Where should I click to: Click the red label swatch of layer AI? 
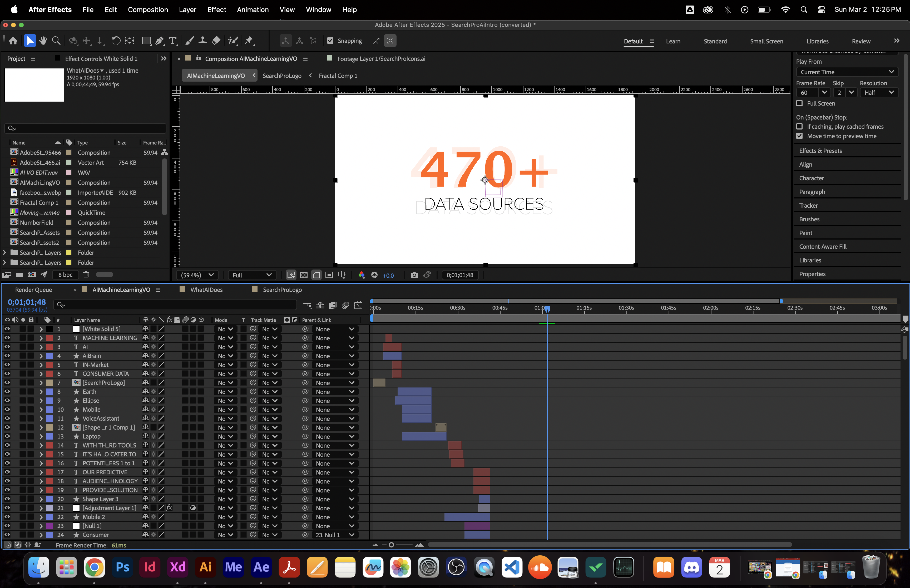click(50, 347)
